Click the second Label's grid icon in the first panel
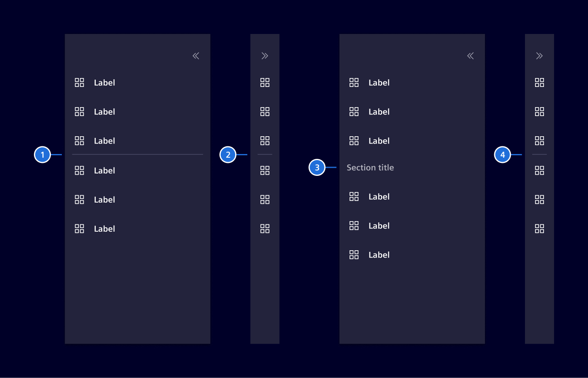The image size is (588, 378). pos(79,112)
